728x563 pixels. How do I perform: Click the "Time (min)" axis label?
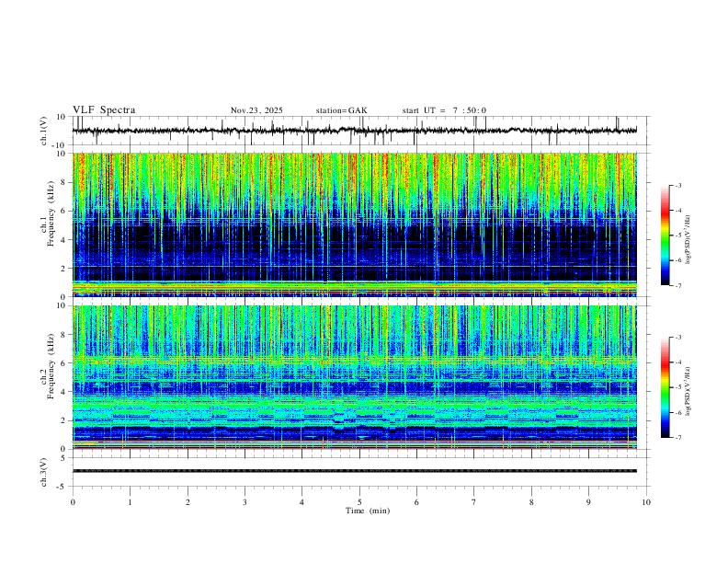[x=368, y=511]
